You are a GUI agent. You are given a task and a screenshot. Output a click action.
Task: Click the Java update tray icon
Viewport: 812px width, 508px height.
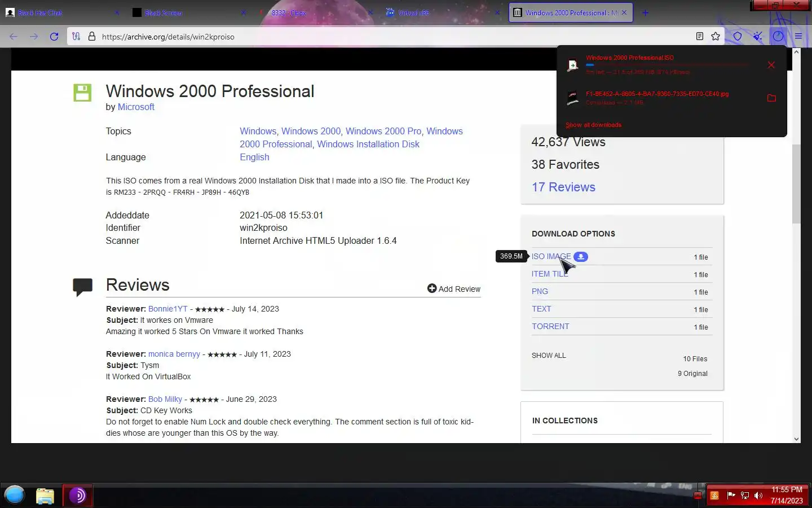(714, 496)
